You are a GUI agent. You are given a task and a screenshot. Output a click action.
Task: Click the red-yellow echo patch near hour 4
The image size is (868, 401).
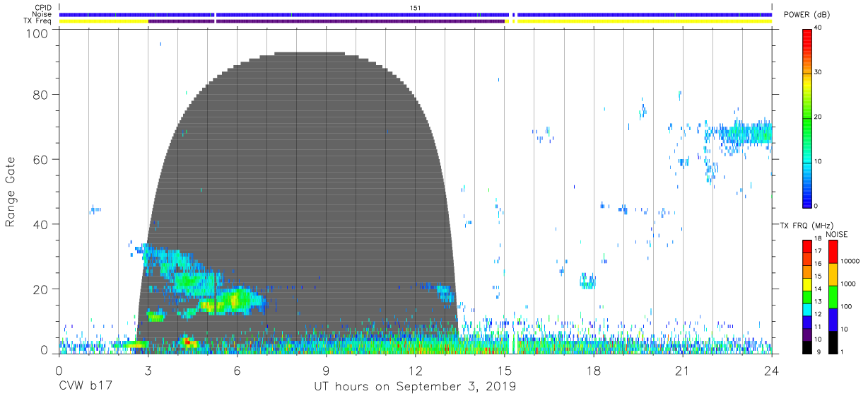point(187,342)
